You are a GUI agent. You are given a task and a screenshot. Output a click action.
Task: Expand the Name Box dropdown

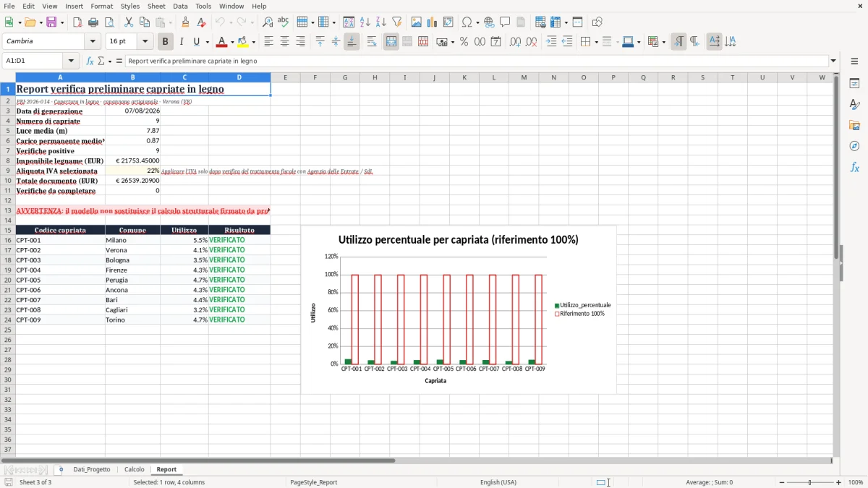[x=71, y=61]
